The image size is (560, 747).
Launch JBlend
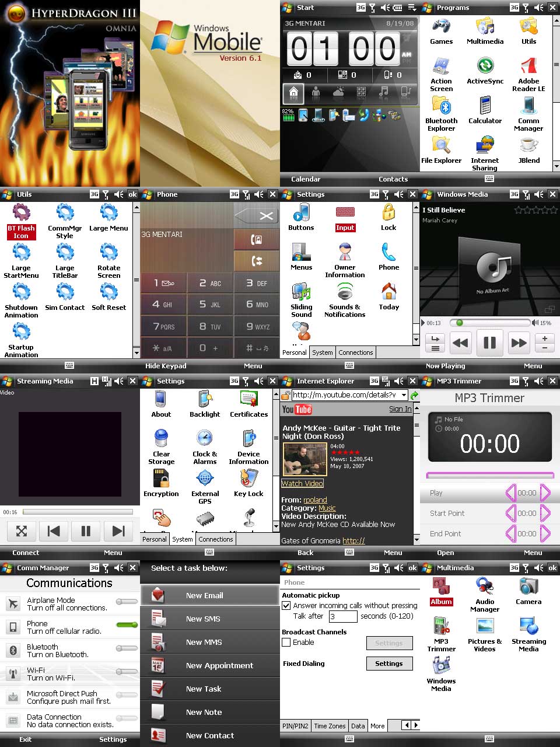coord(528,150)
